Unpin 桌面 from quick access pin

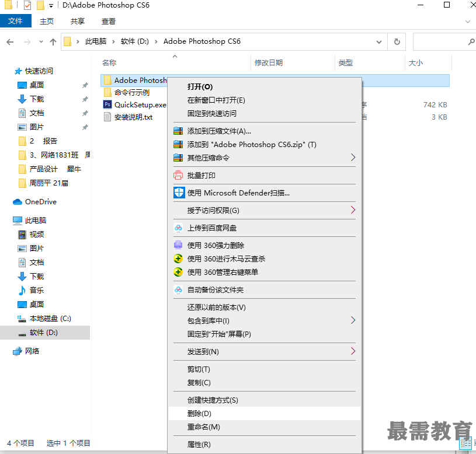point(85,85)
